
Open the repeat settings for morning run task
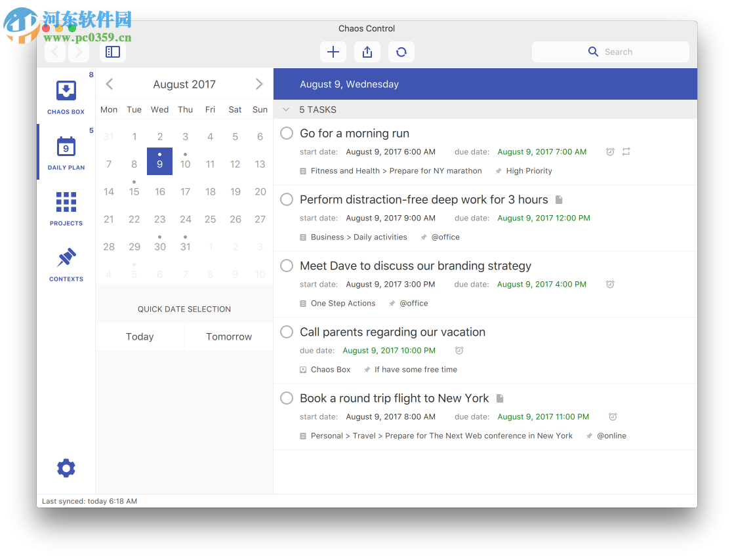pos(626,151)
